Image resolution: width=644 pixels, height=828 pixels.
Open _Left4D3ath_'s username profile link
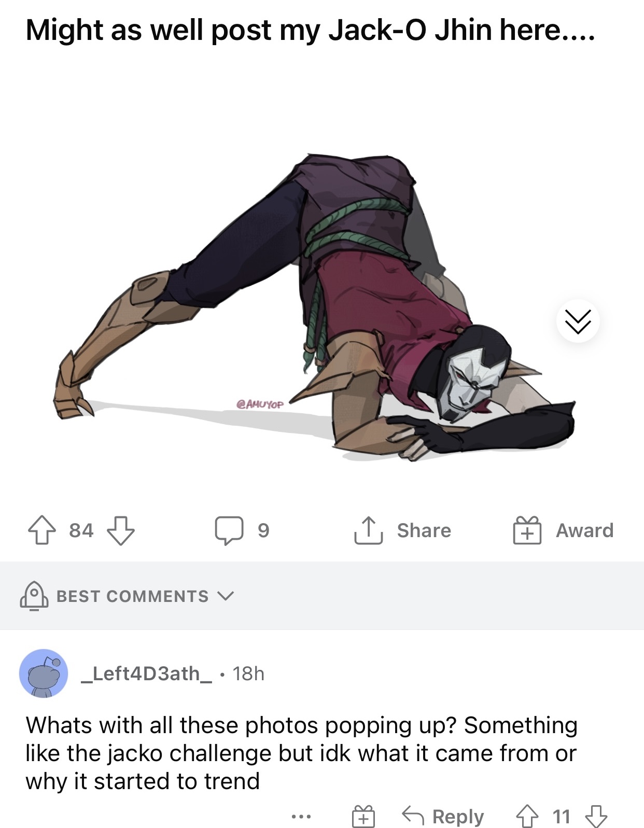[x=146, y=673]
